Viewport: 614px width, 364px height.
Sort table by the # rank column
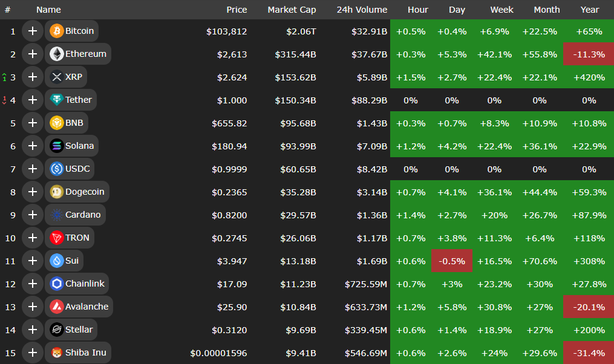click(x=7, y=10)
